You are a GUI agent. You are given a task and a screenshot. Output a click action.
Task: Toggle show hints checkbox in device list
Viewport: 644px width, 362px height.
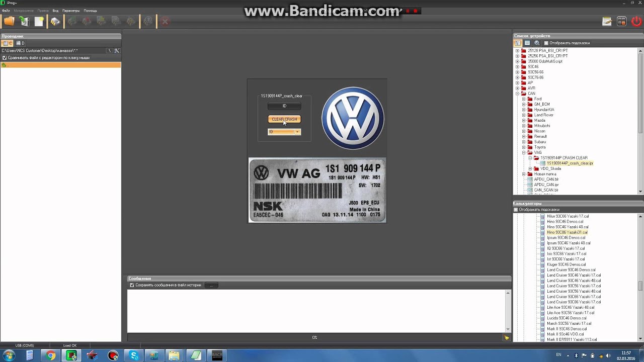click(x=545, y=43)
